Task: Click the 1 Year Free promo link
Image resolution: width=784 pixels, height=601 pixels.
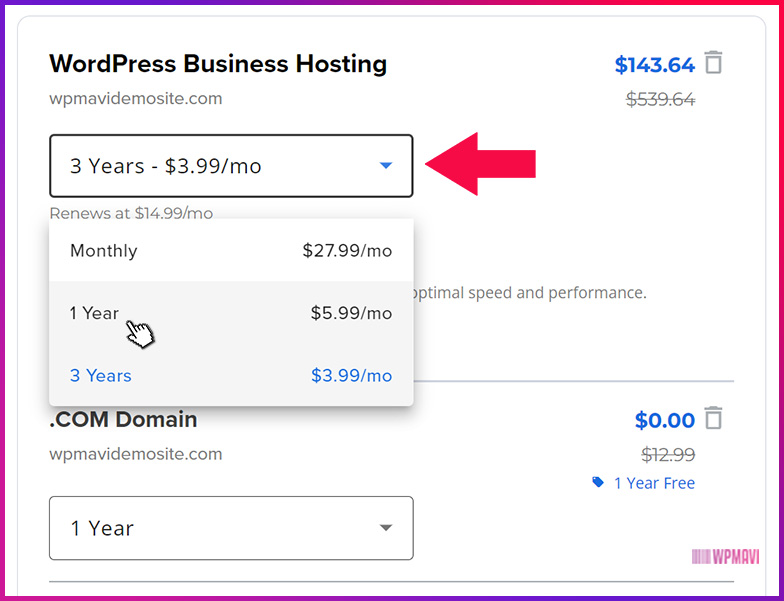Action: pyautogui.click(x=654, y=483)
